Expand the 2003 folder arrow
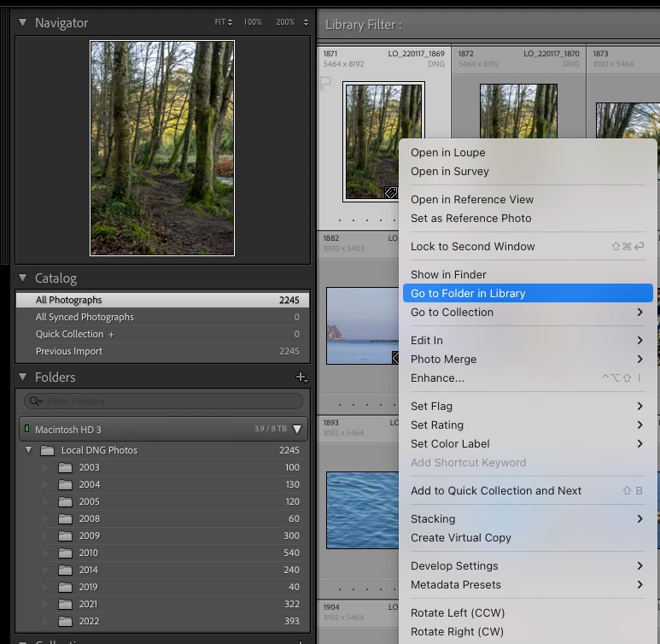 click(45, 467)
